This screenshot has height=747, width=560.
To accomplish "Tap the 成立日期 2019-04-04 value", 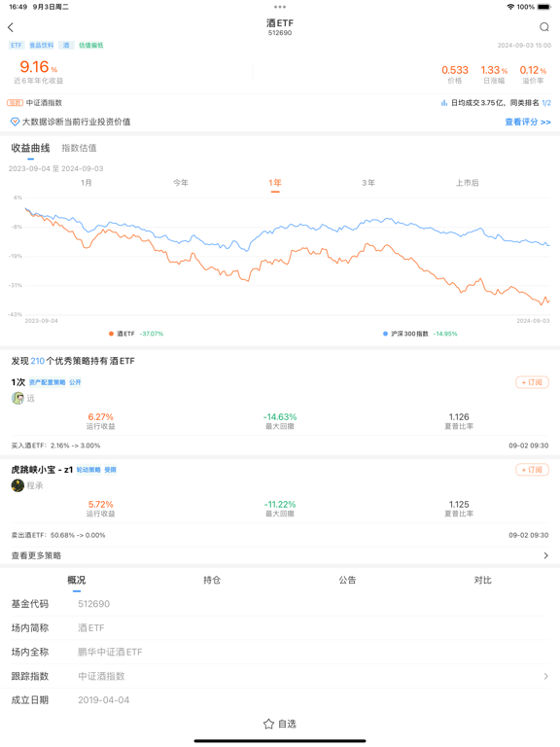I will [x=104, y=700].
